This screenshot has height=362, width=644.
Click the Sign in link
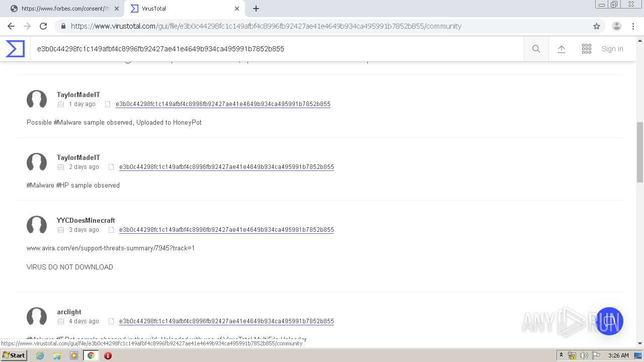tap(612, 49)
